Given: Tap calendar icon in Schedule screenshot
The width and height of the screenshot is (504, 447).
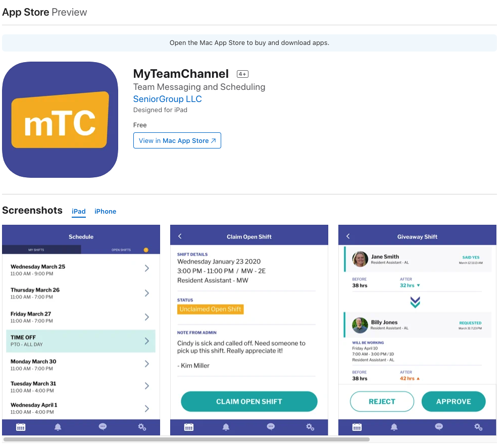Looking at the screenshot, I should pos(21,427).
